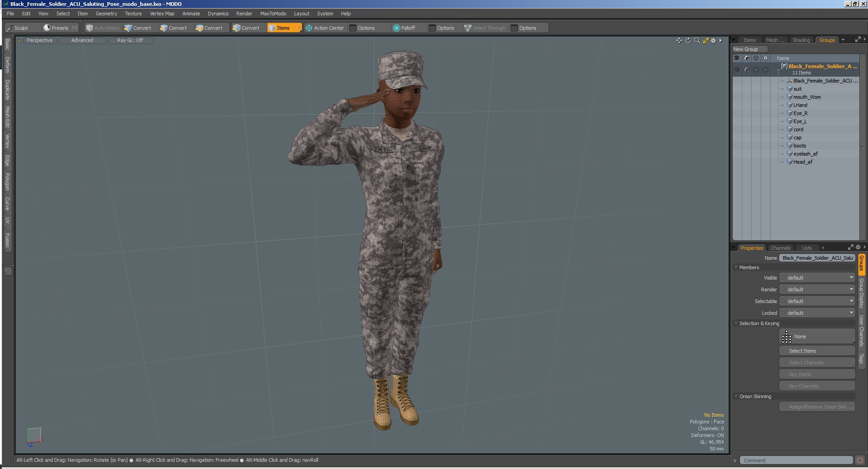Switch to the Lists tab
Screen dimensions: 868x469
click(x=807, y=248)
